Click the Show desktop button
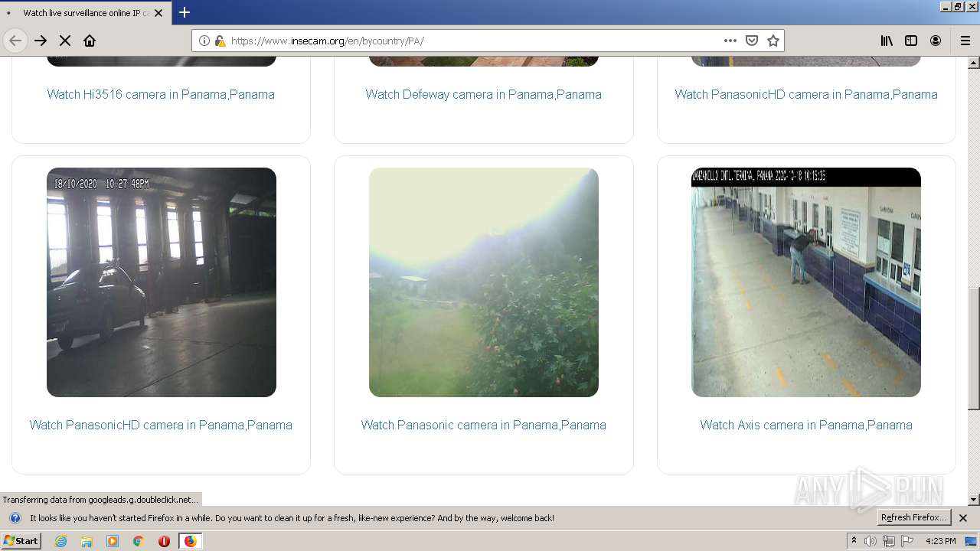 point(972,541)
